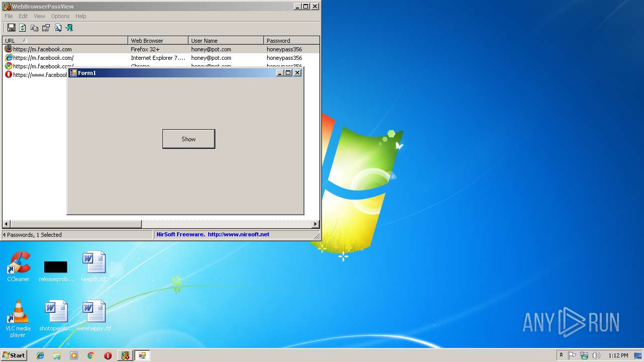The image size is (644, 362).
Task: Click honeypass356 in the Internet Explorer row
Action: point(284,58)
